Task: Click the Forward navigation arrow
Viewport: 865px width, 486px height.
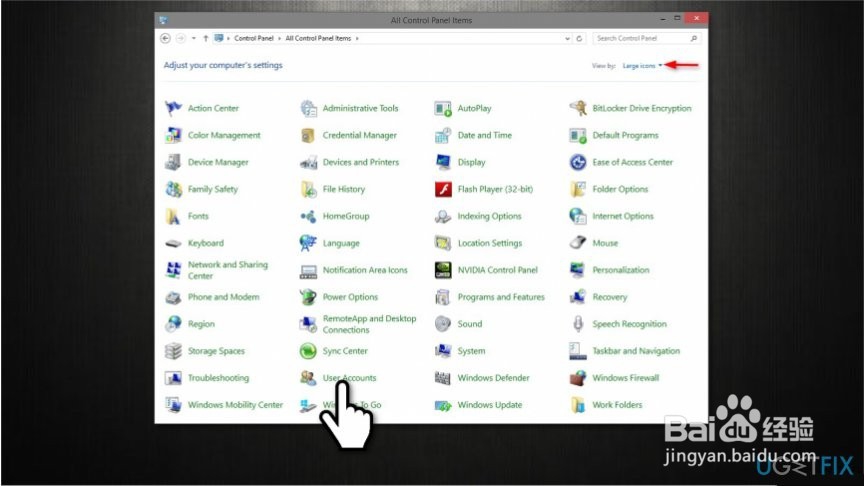Action: click(x=180, y=38)
